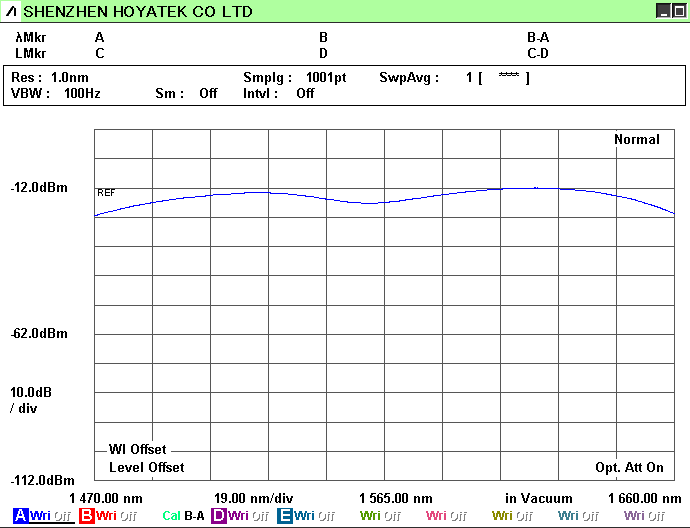The height and width of the screenshot is (528, 690).
Task: Click the blue spectrum trace dip near center
Action: point(370,203)
